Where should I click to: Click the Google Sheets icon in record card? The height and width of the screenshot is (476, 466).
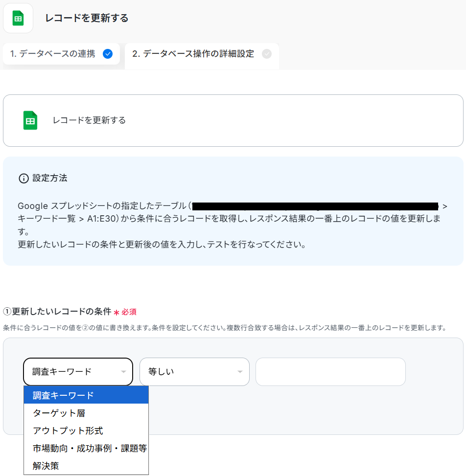tap(30, 120)
